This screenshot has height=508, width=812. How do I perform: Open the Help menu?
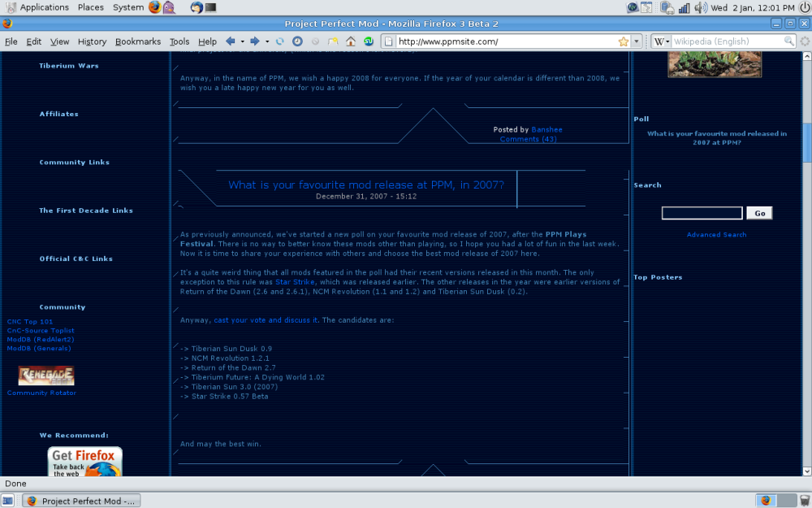207,41
